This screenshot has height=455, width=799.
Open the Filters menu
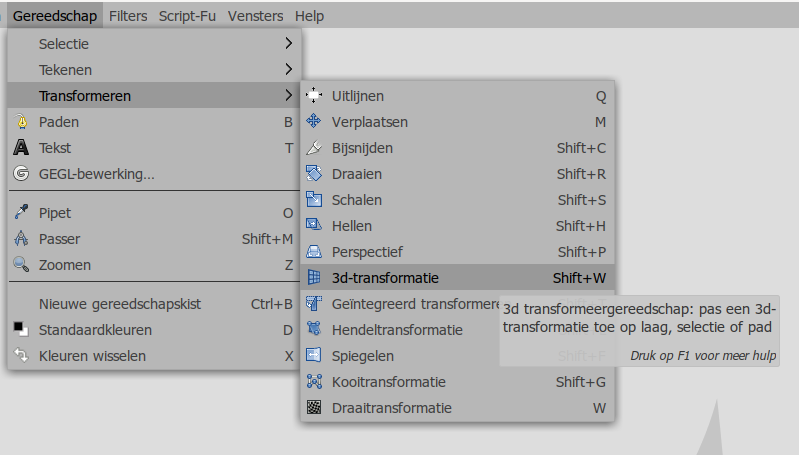click(x=128, y=16)
